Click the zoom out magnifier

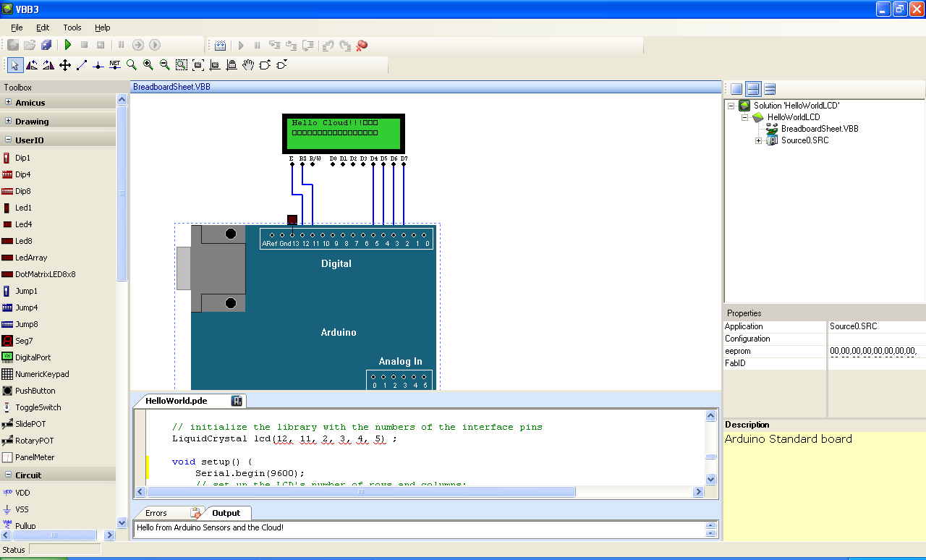165,64
